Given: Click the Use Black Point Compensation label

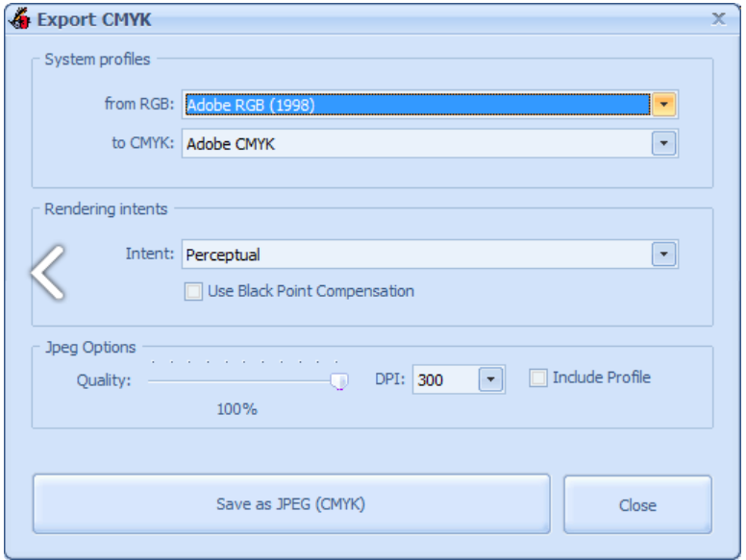Looking at the screenshot, I should coord(311,291).
